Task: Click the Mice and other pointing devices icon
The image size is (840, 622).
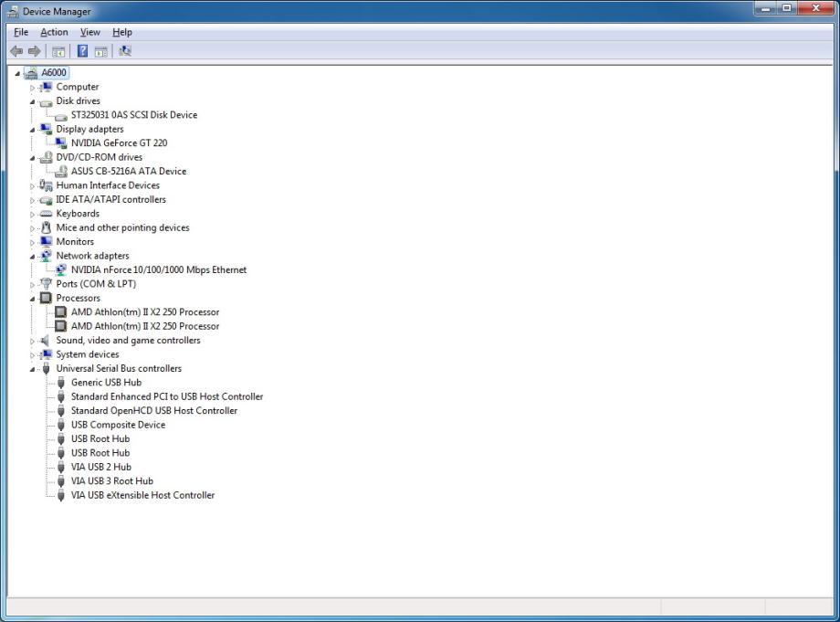Action: pyautogui.click(x=46, y=227)
